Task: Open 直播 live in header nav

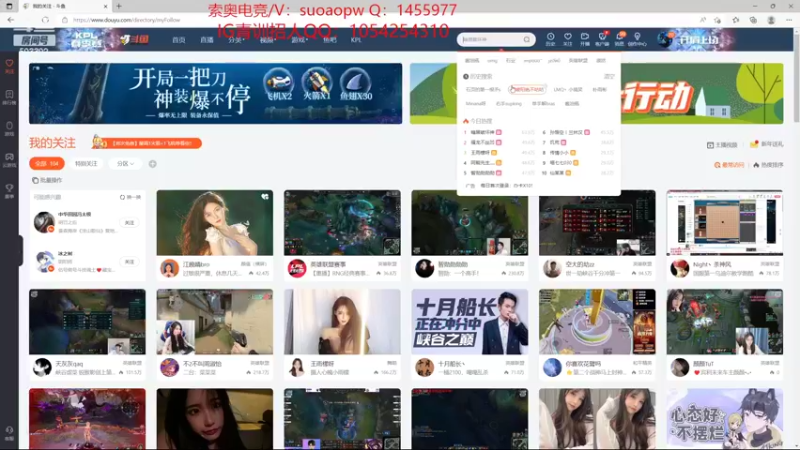Action: (207, 40)
